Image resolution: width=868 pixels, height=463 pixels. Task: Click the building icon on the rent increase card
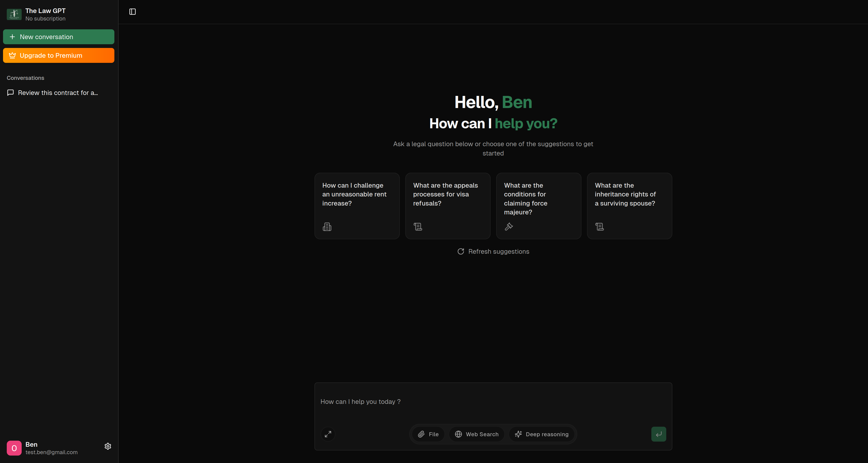(x=327, y=227)
